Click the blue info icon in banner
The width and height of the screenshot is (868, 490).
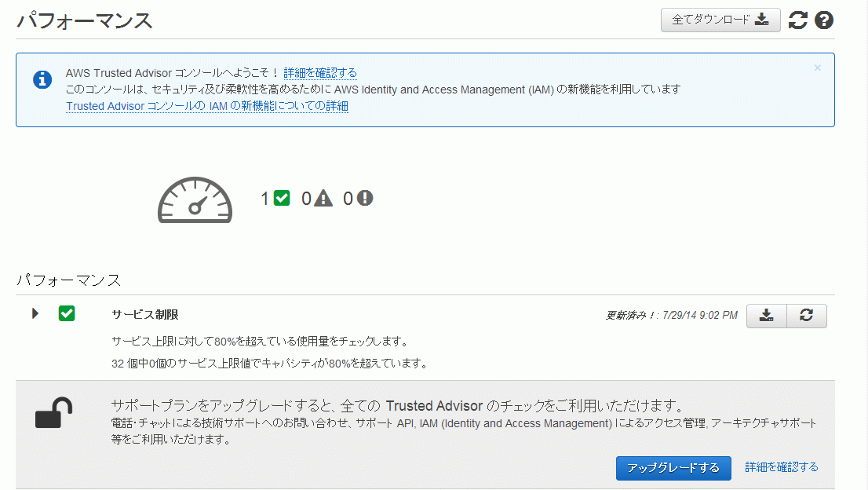tap(42, 79)
